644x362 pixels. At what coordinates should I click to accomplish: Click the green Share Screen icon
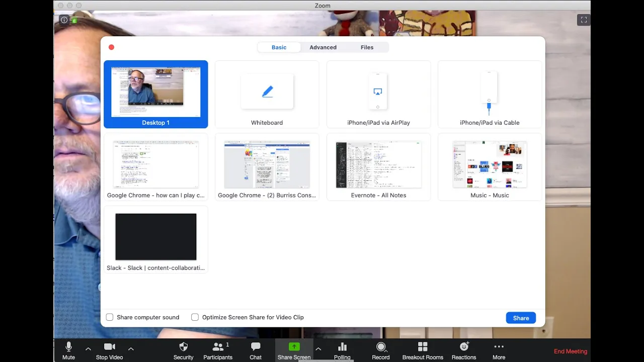point(294,347)
